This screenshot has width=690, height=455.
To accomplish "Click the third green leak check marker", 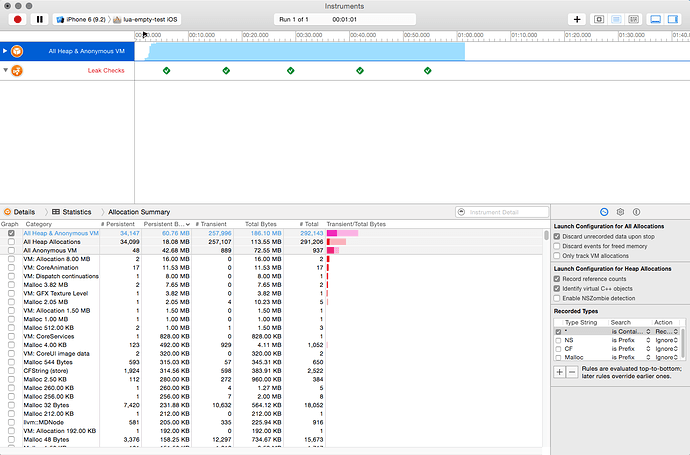I will pyautogui.click(x=290, y=70).
